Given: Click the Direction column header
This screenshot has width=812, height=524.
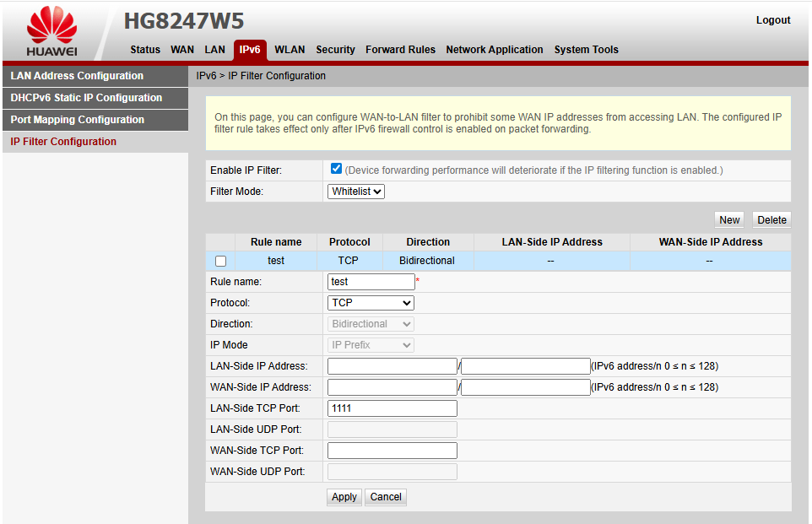Looking at the screenshot, I should click(428, 242).
